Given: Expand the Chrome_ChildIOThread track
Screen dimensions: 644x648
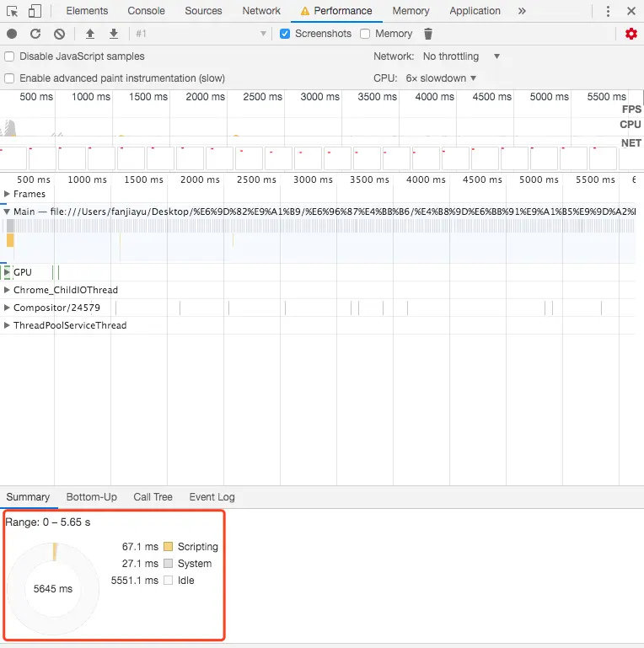Looking at the screenshot, I should tap(7, 290).
